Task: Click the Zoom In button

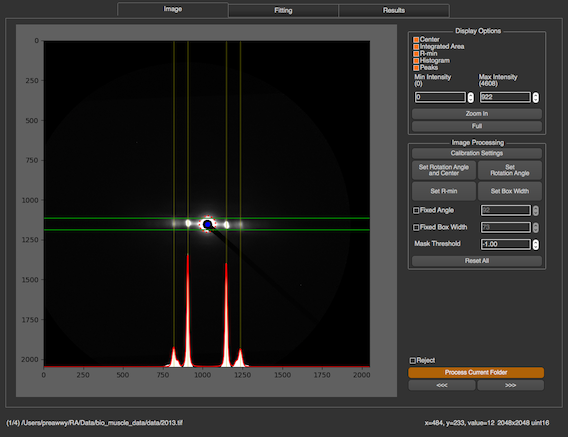Action: (x=477, y=114)
